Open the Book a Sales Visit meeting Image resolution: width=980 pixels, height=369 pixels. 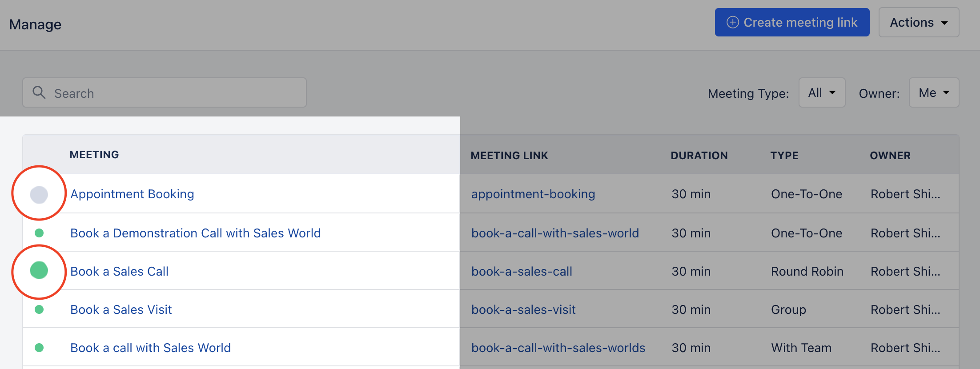point(121,309)
